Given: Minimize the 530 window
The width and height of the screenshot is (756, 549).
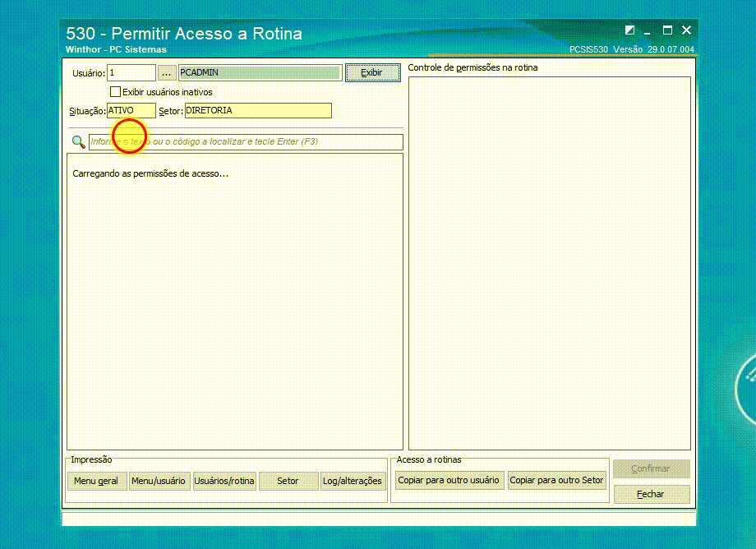Looking at the screenshot, I should [x=647, y=31].
